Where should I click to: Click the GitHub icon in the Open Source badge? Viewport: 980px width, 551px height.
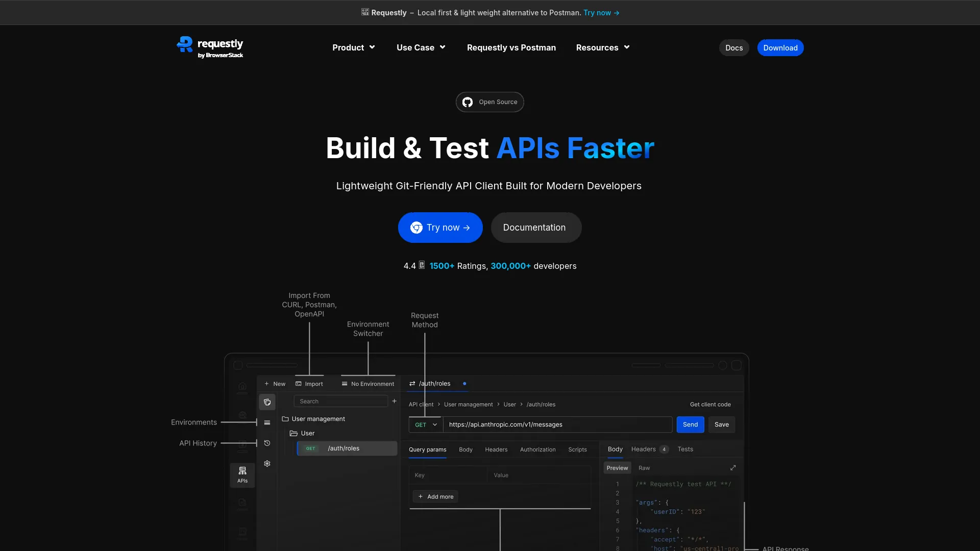tap(468, 102)
